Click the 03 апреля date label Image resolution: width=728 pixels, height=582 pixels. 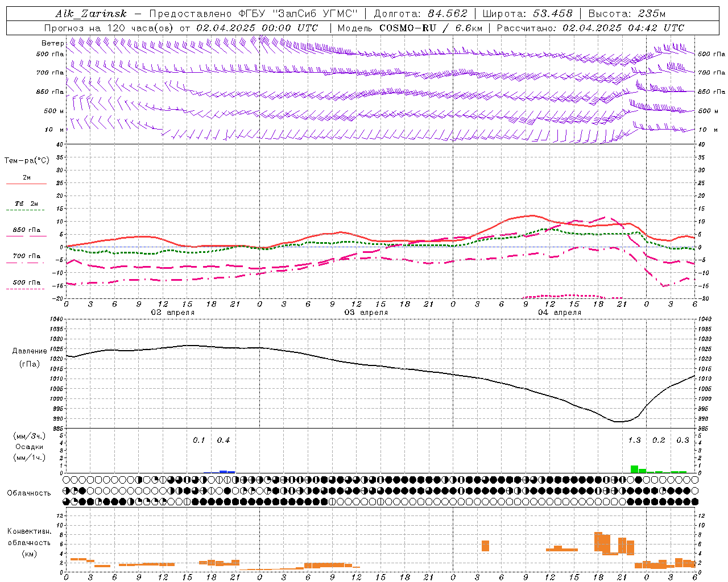point(366,313)
